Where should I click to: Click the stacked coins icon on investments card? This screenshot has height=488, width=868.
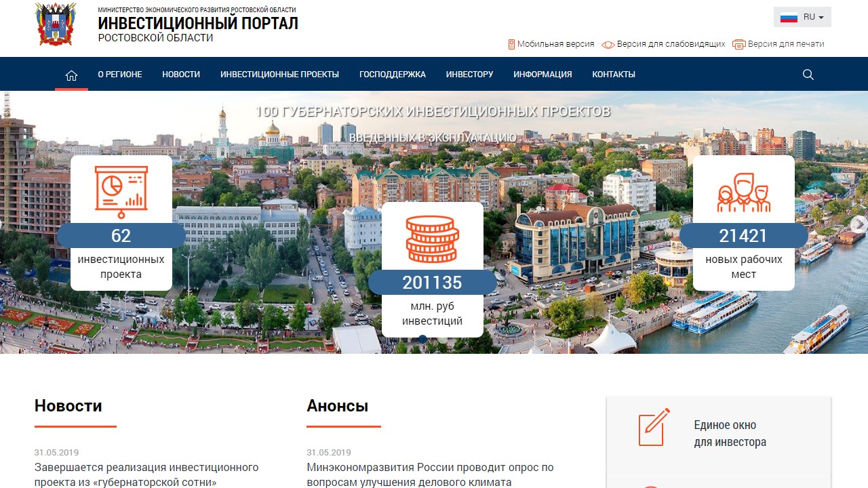tap(433, 239)
